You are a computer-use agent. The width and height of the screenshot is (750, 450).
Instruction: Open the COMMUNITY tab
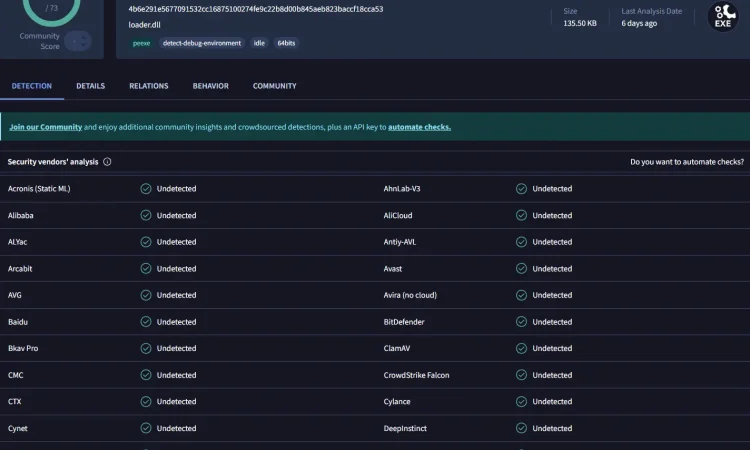coord(275,86)
